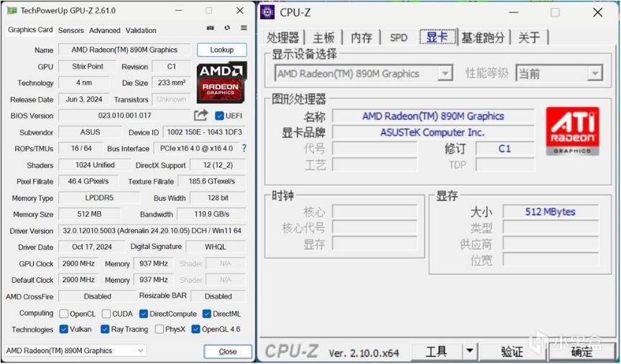The width and height of the screenshot is (621, 364).
Task: Click the Subvendor ASUS value
Action: [x=90, y=132]
